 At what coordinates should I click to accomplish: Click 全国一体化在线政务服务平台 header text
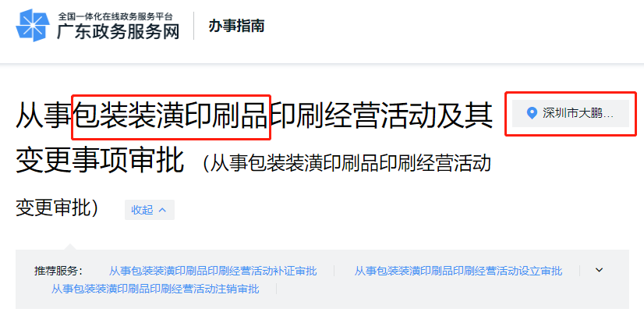(x=115, y=16)
